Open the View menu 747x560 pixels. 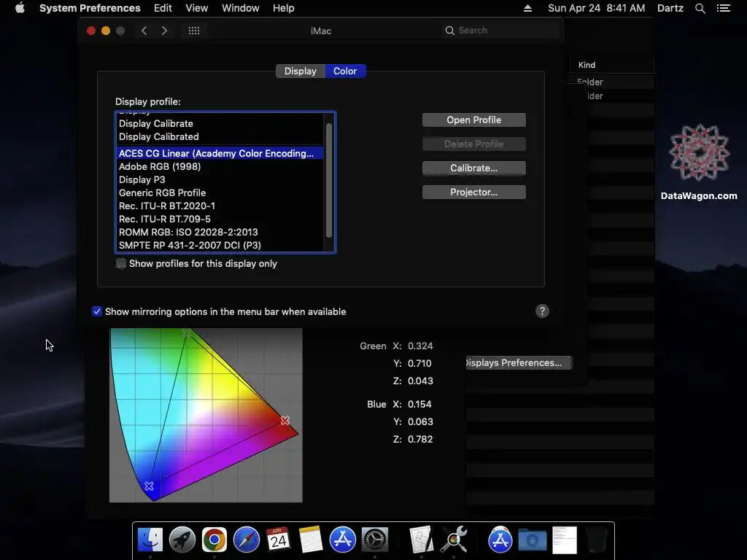(x=196, y=8)
